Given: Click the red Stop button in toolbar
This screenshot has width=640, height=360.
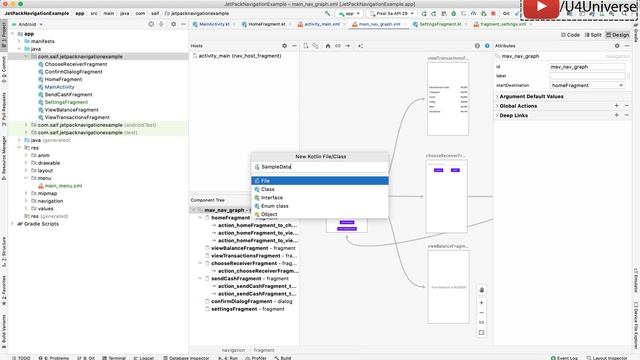Looking at the screenshot, I should point(493,13).
